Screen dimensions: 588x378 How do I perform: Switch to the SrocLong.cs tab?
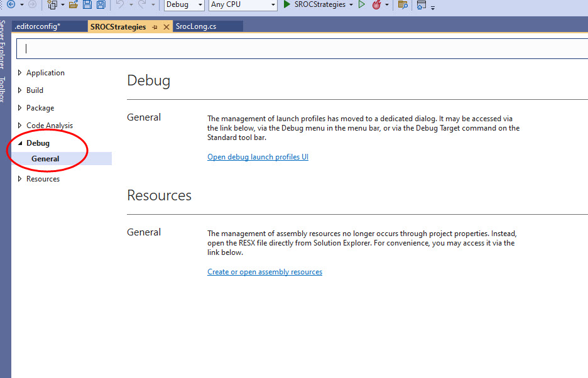(197, 27)
